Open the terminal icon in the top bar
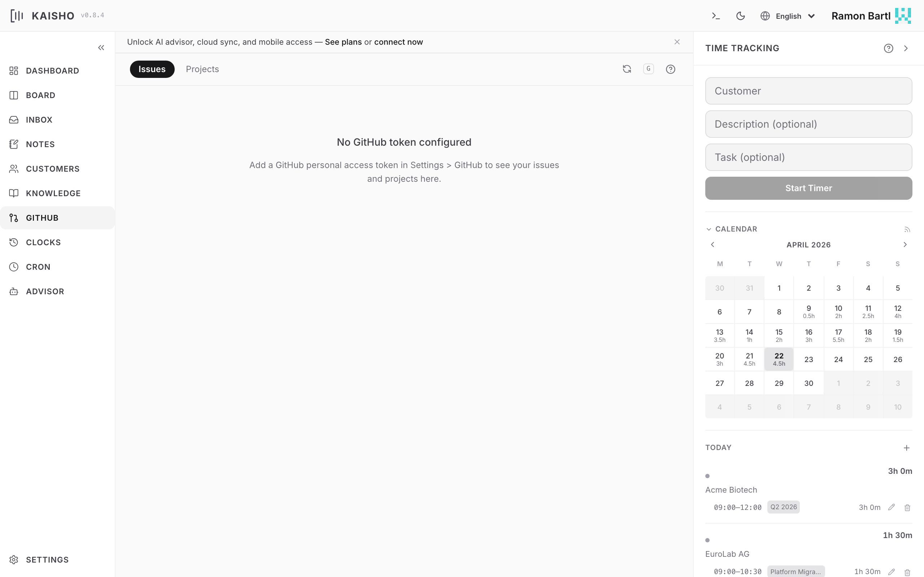The width and height of the screenshot is (924, 577). click(x=715, y=16)
